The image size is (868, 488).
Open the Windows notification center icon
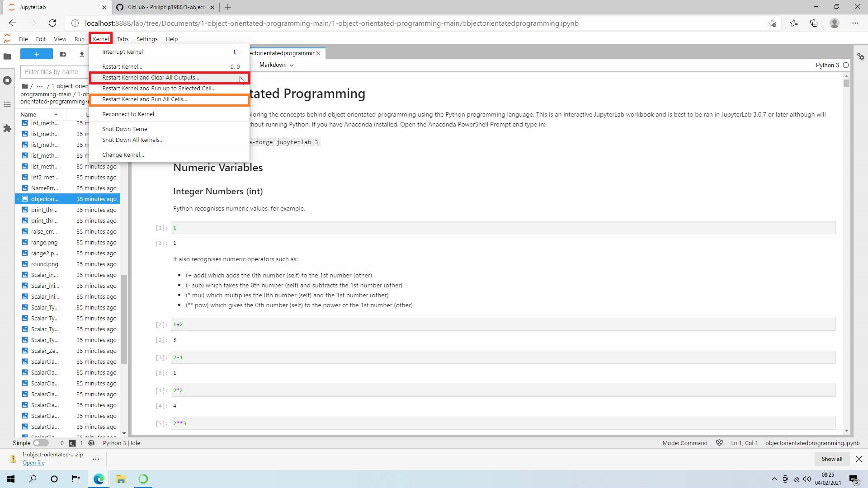point(854,479)
